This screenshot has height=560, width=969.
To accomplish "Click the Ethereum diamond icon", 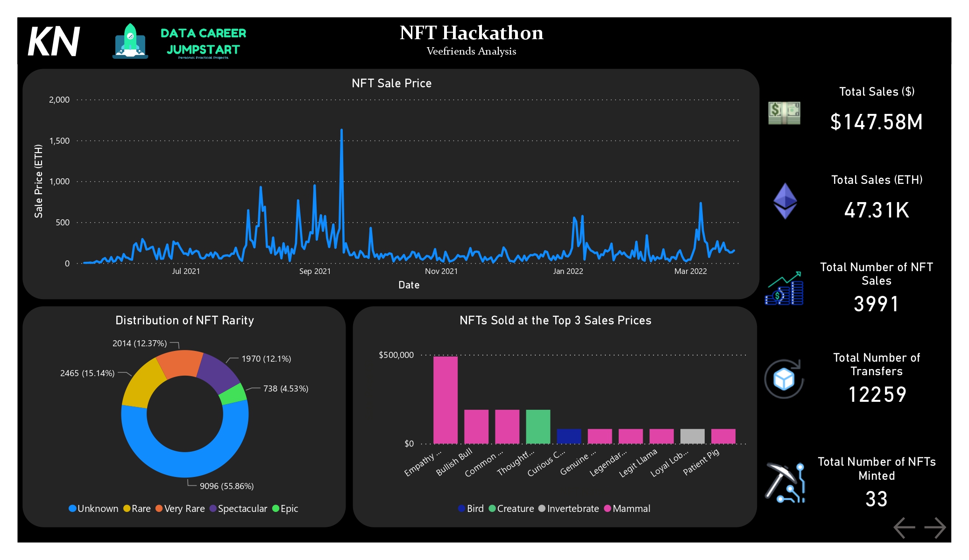I will [785, 201].
